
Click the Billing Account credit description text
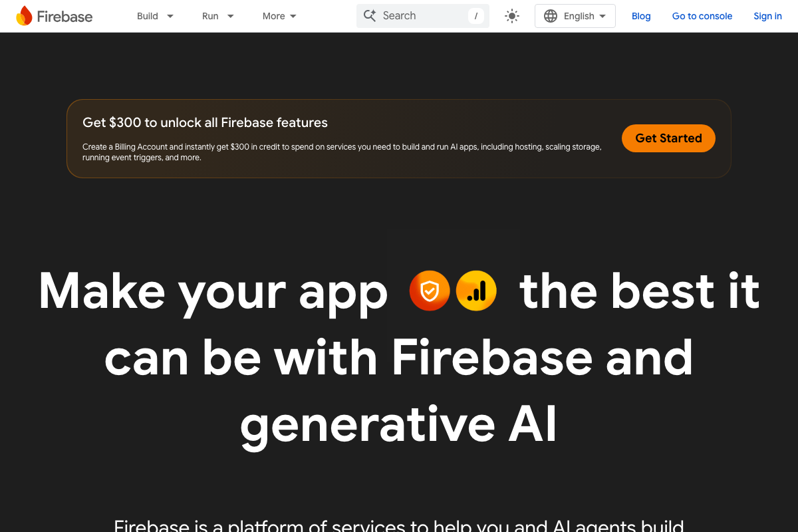342,152
